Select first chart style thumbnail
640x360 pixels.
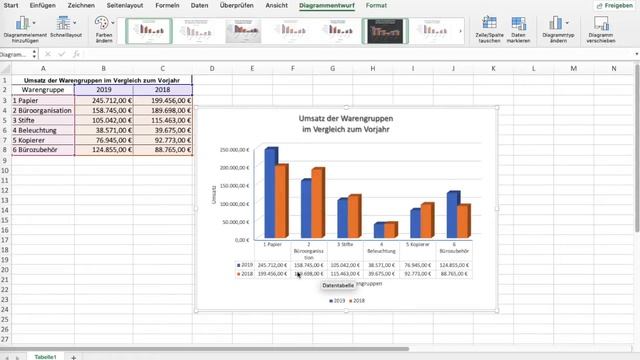pyautogui.click(x=149, y=31)
